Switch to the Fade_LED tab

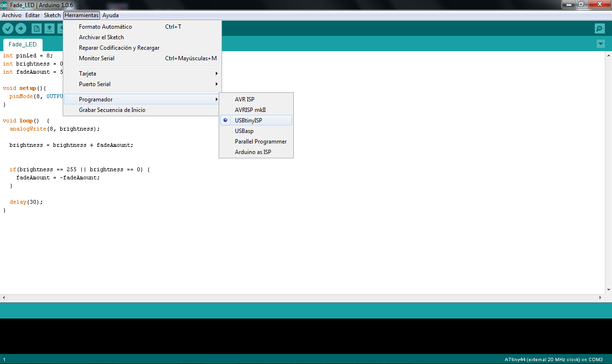[22, 44]
